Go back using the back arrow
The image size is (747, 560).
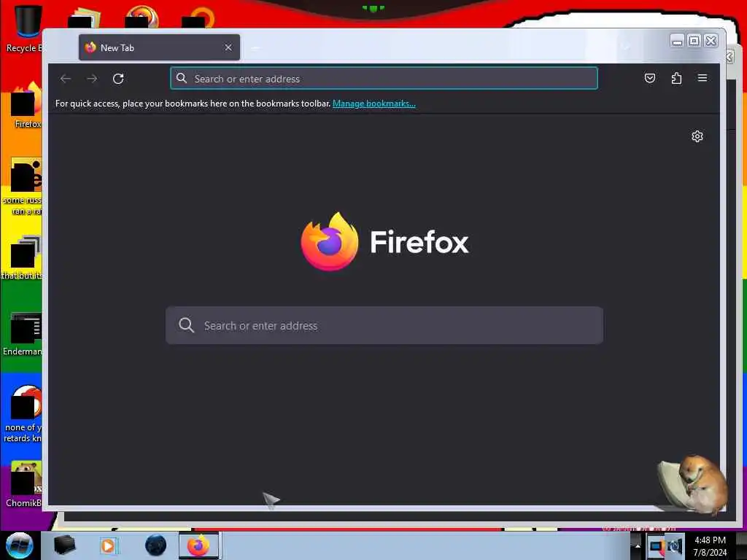66,79
